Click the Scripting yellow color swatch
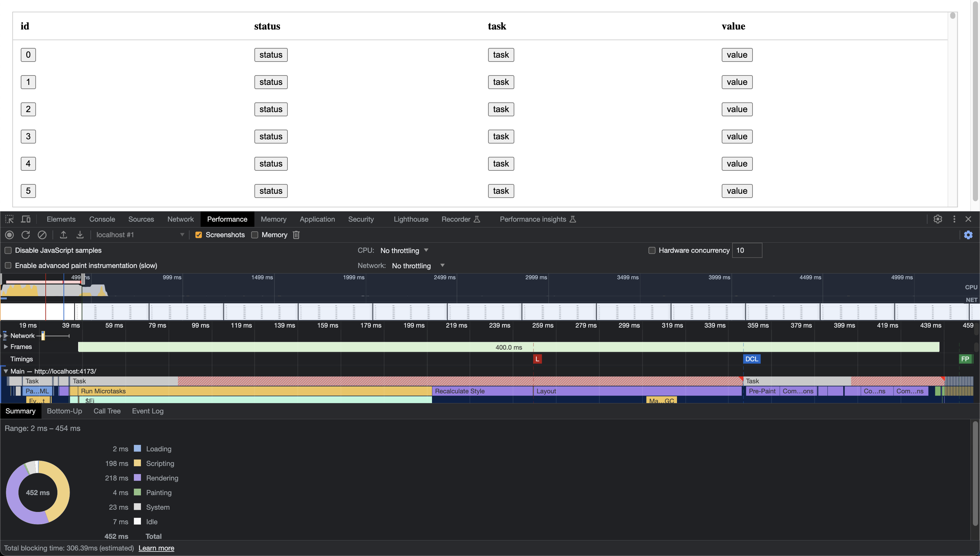 pos(137,463)
